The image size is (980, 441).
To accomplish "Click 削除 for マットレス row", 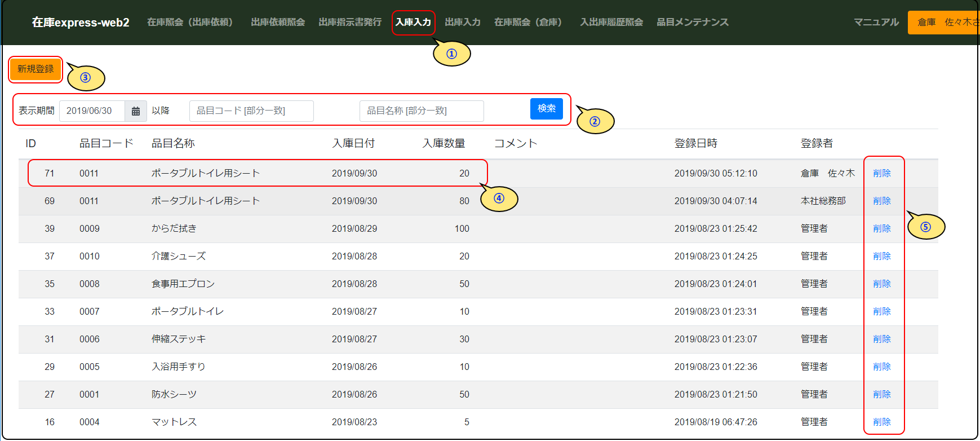I will (881, 422).
